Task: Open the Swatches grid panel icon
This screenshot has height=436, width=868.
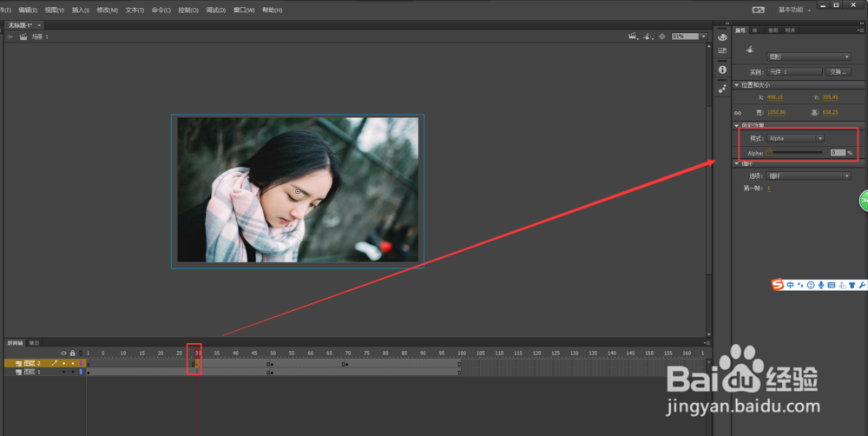Action: (x=722, y=51)
